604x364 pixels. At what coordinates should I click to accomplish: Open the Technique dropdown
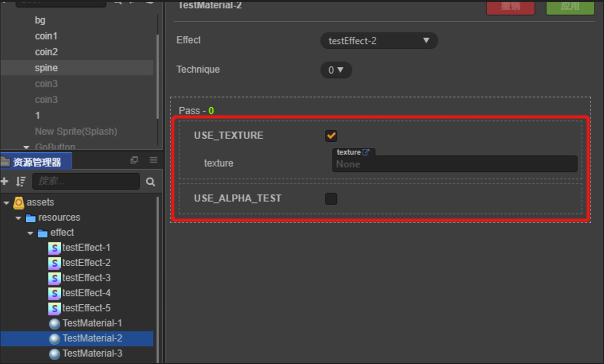click(x=336, y=70)
